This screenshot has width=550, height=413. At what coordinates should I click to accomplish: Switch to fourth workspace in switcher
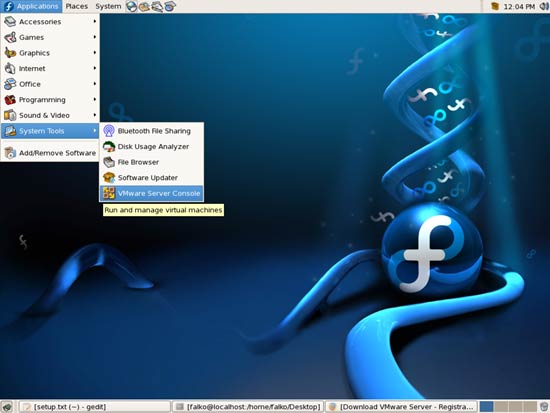tap(530, 407)
